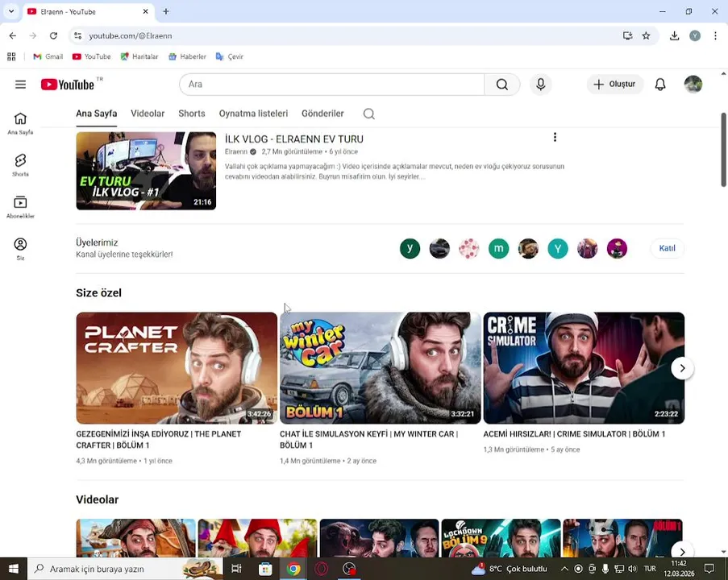This screenshot has height=580, width=728.
Task: Click the install/cast screen icon in the address bar
Action: pyautogui.click(x=628, y=35)
